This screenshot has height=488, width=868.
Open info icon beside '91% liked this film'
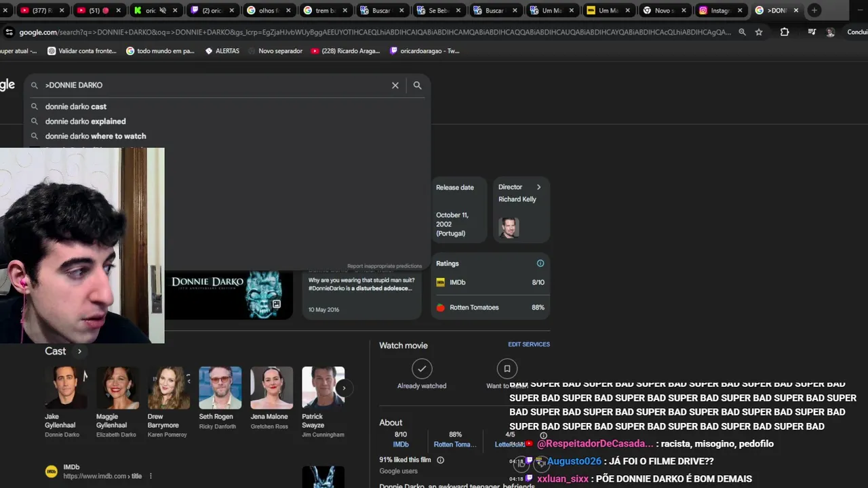pos(440,460)
